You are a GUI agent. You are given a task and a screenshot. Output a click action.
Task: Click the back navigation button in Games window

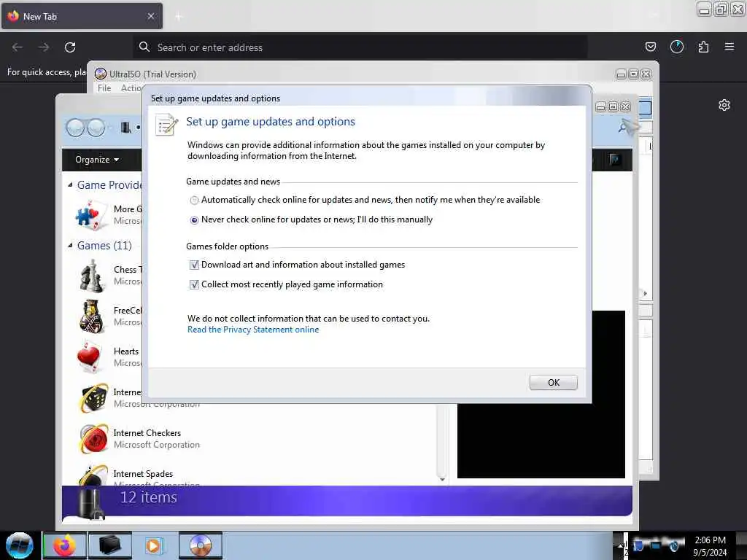click(x=75, y=128)
